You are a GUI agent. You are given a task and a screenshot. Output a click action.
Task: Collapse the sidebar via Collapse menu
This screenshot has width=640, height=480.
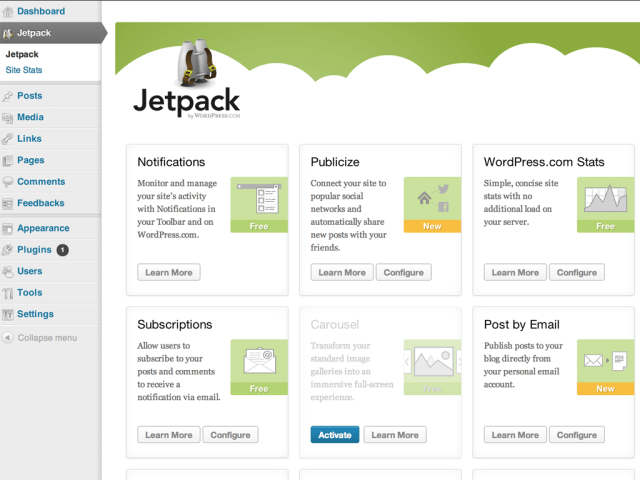(47, 338)
